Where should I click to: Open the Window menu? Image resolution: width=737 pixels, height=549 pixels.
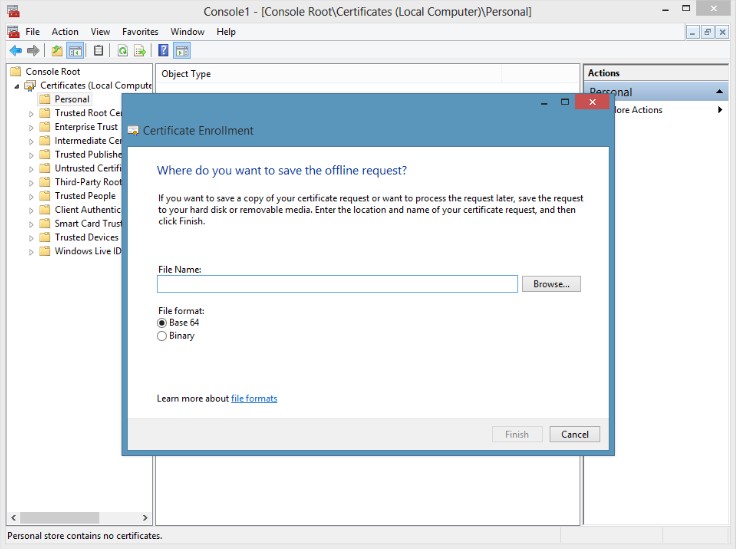pyautogui.click(x=187, y=31)
